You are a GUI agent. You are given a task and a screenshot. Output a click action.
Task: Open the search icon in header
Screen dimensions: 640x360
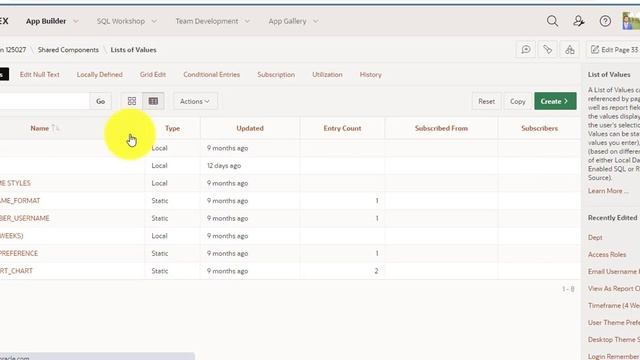point(552,21)
